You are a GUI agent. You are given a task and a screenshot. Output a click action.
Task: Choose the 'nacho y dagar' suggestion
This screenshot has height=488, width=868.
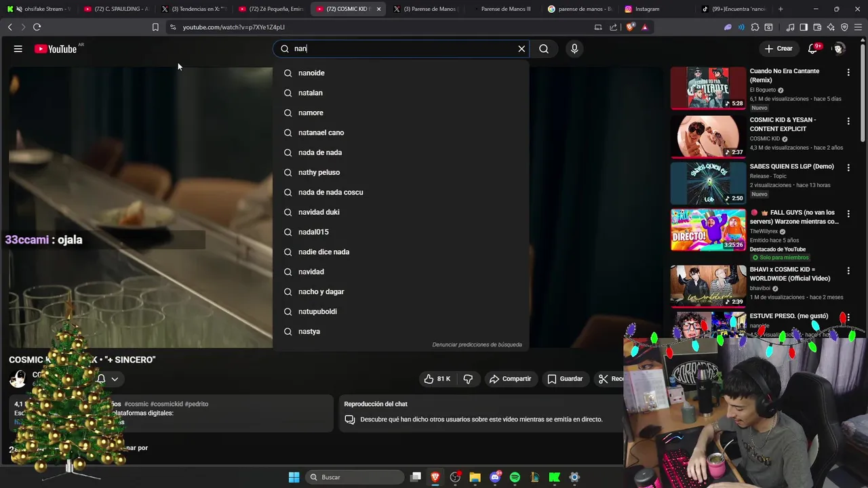tap(401, 291)
